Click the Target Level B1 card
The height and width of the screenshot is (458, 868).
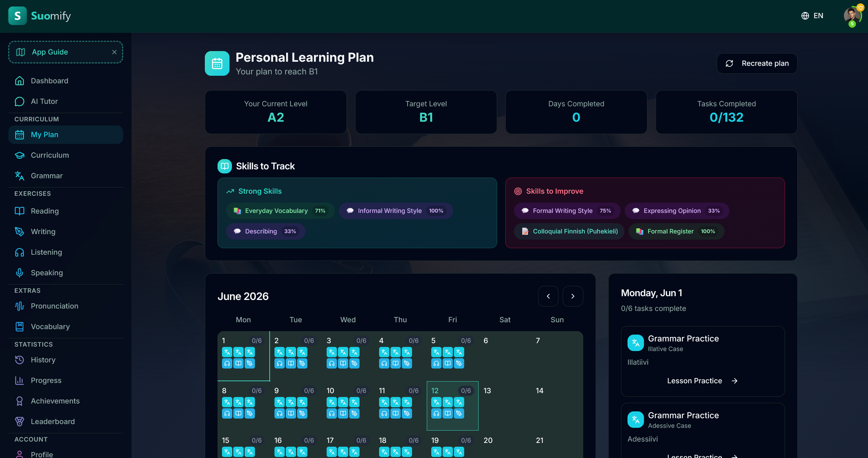[x=426, y=112]
